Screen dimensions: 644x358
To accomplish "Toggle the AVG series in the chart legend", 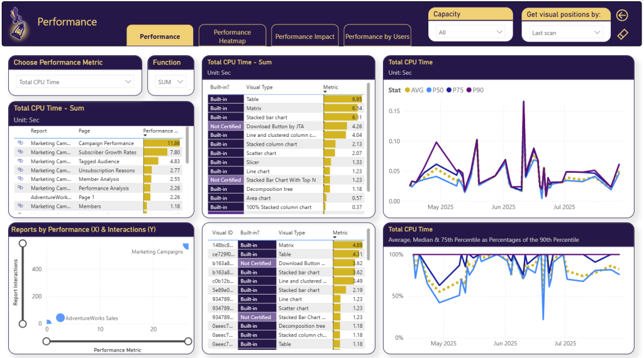I will click(413, 90).
